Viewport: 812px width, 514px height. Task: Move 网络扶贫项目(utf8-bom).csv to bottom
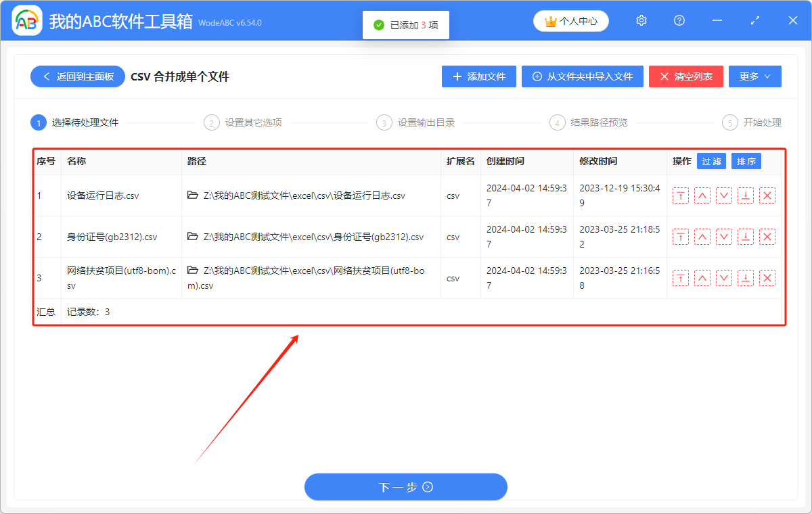[745, 277]
